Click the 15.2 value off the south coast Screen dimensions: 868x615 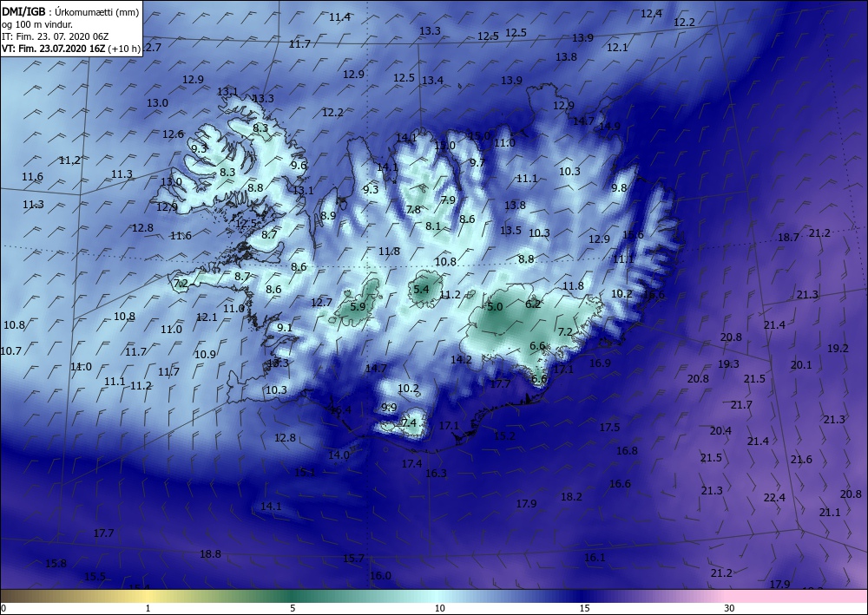[x=504, y=435]
